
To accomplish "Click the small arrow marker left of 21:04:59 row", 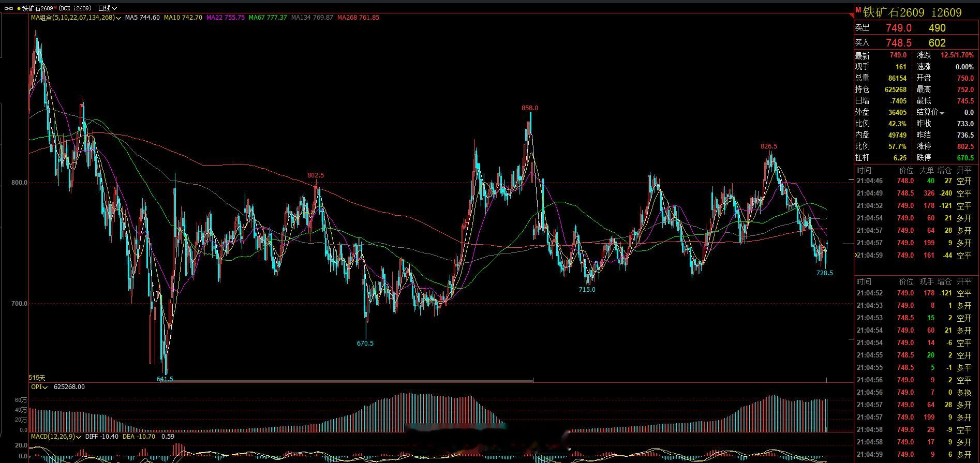I will (855, 255).
